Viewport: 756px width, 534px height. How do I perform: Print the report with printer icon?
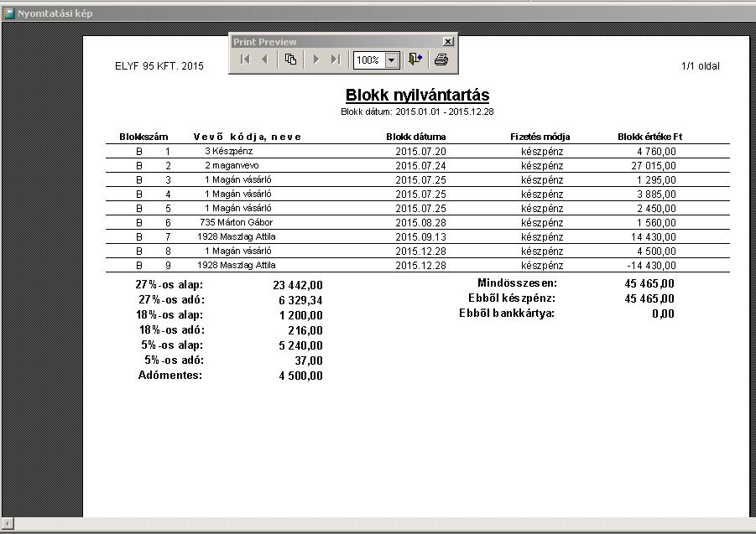[x=441, y=60]
